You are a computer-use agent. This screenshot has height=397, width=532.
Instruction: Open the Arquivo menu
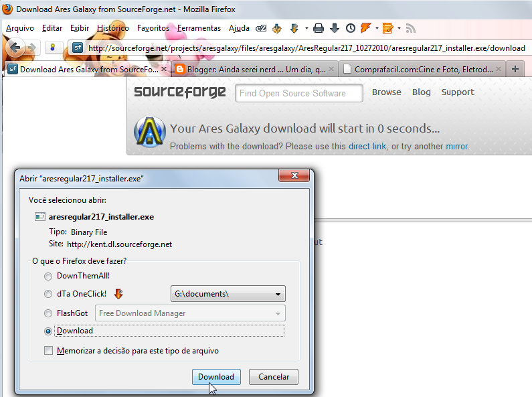click(20, 28)
